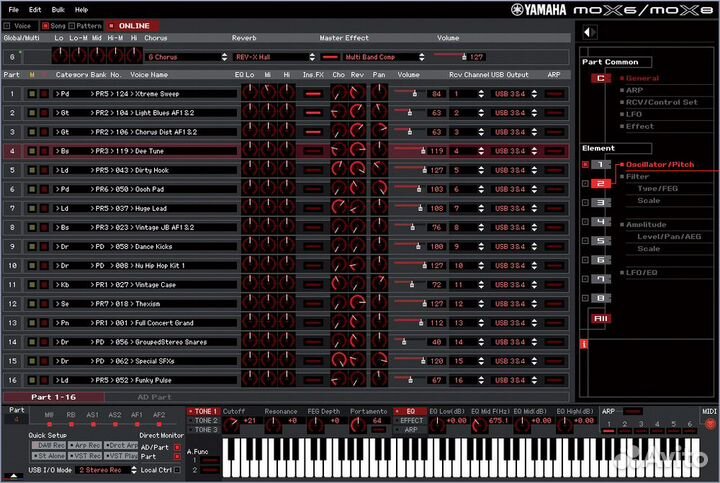
Task: Open the REV-X Hall reverb dropdown
Action: coord(275,57)
